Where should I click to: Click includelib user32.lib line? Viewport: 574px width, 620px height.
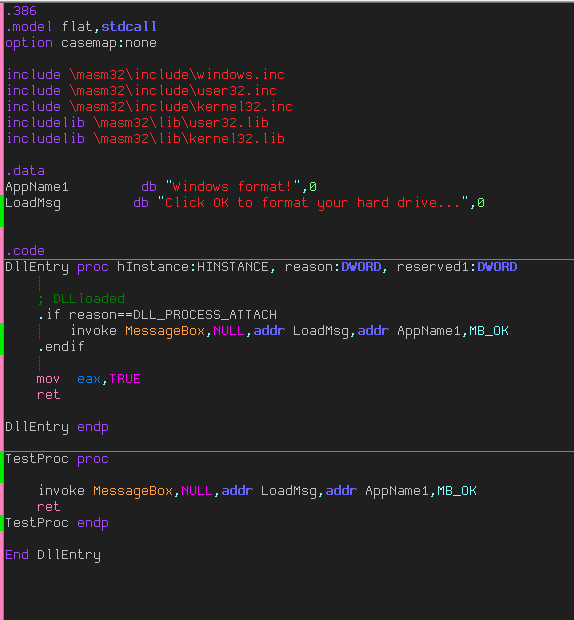pos(138,123)
